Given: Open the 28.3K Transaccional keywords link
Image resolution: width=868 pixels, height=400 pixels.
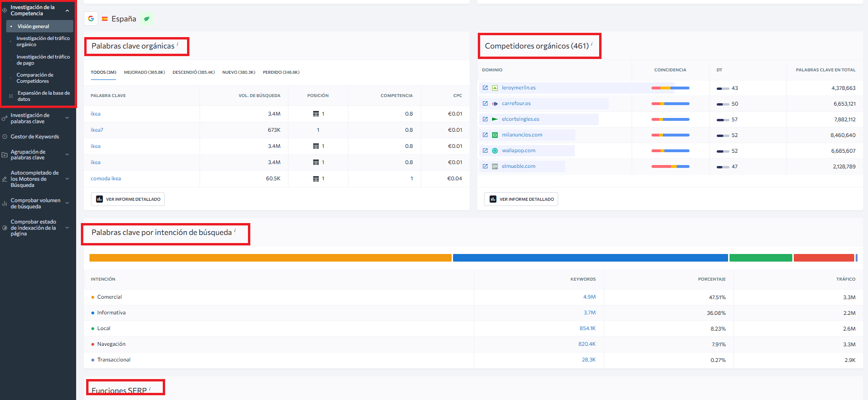Looking at the screenshot, I should (589, 360).
